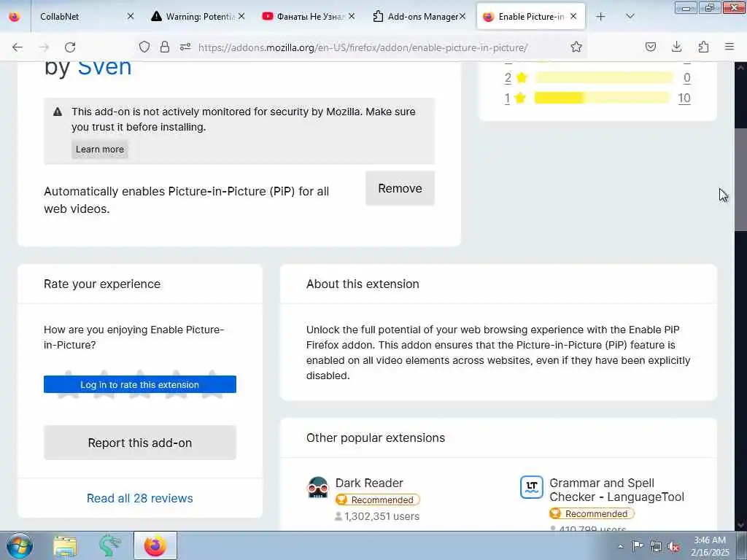The image size is (747, 560).
Task: Close the CollabNet tab
Action: [131, 16]
